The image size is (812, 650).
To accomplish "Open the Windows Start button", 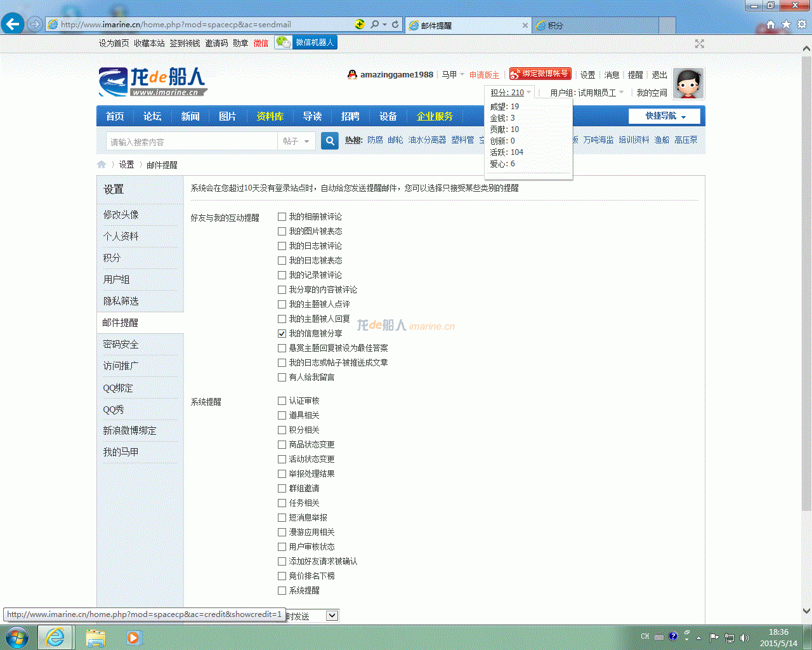I will [17, 637].
